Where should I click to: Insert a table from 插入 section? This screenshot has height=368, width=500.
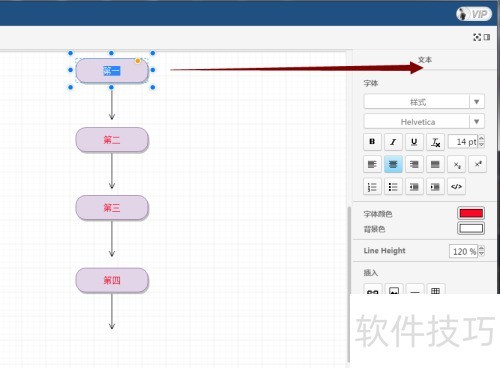pyautogui.click(x=436, y=289)
